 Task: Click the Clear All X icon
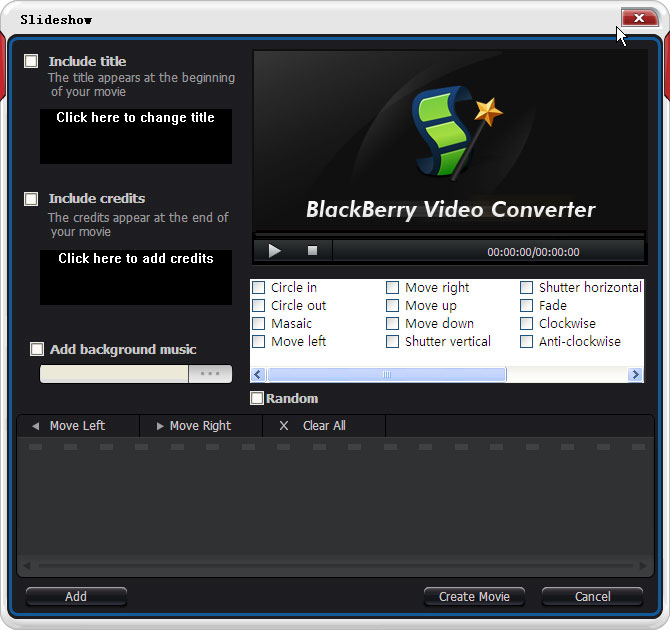(x=284, y=426)
